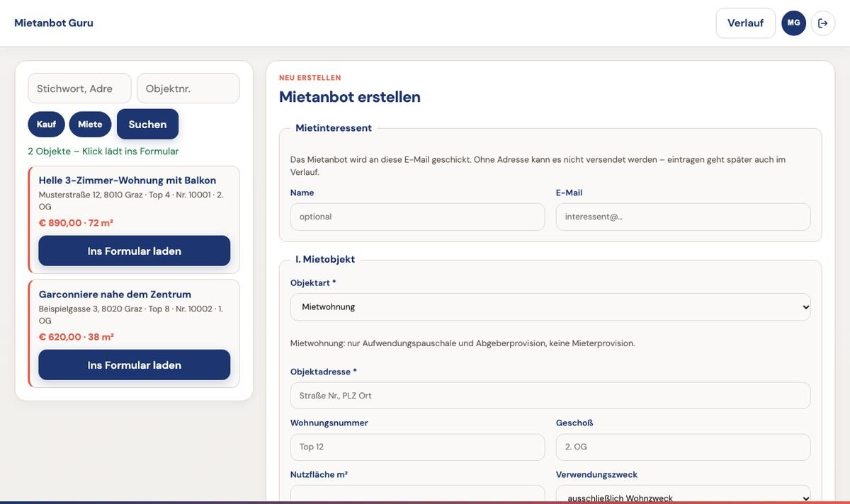The width and height of the screenshot is (850, 504).
Task: Select the Garconniere nahe dem Zentrum title
Action: click(x=115, y=294)
